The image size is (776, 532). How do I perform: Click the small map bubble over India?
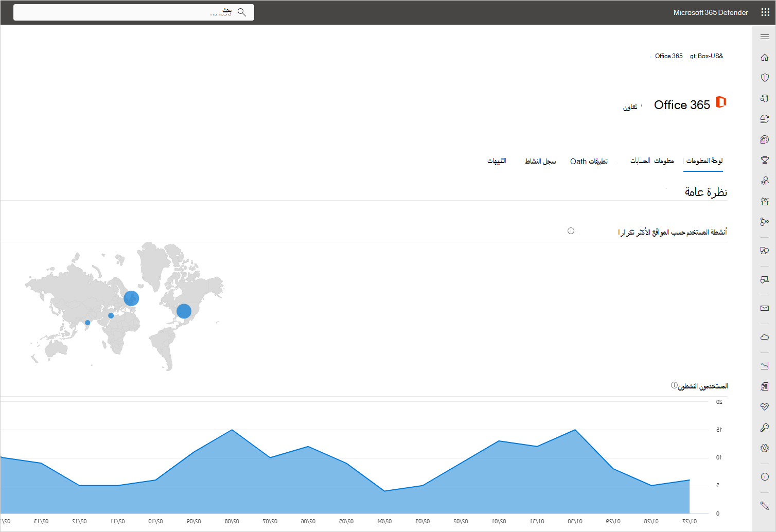pos(87,323)
